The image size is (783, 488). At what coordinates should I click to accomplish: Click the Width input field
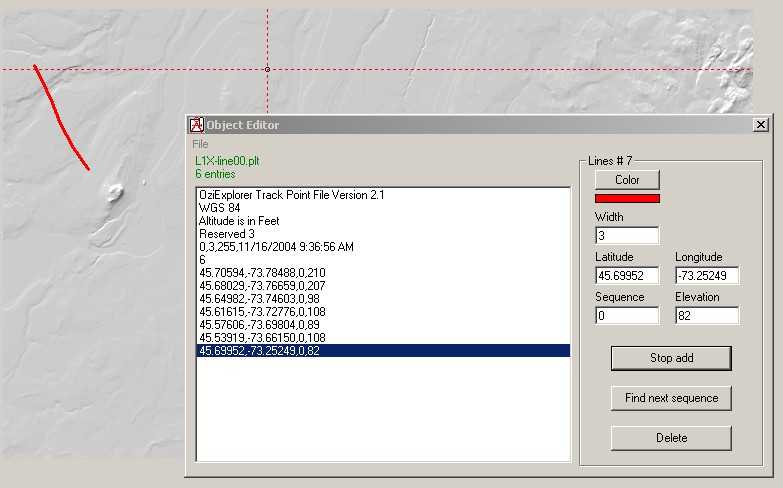click(627, 236)
